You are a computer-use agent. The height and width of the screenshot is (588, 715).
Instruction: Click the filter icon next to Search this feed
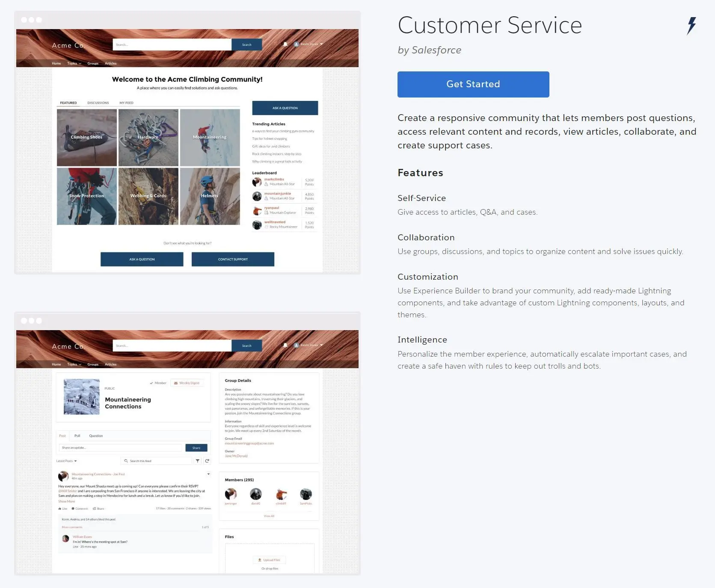click(198, 461)
